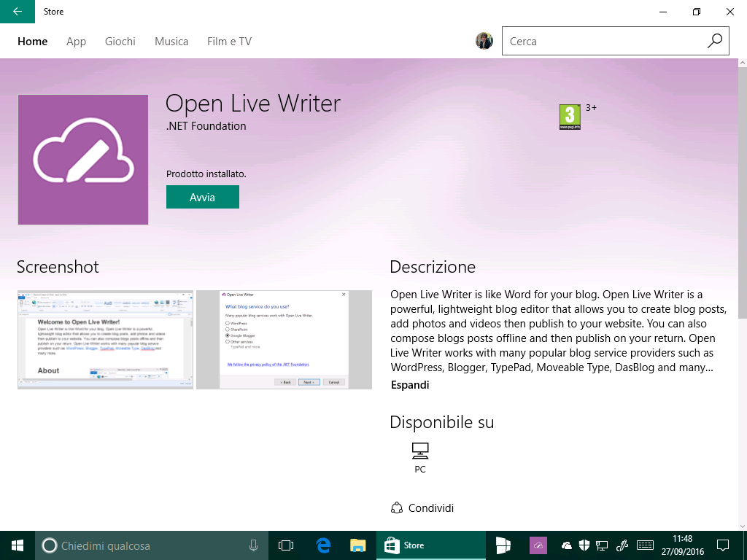Click the taskbar clock showing 11:48
This screenshot has height=560, width=747.
click(x=682, y=545)
